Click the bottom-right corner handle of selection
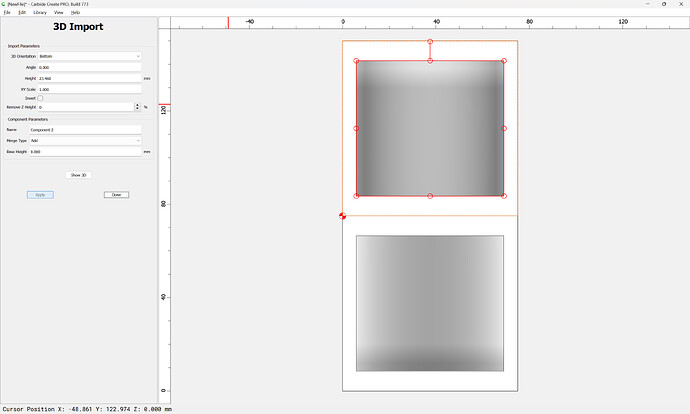 click(504, 196)
